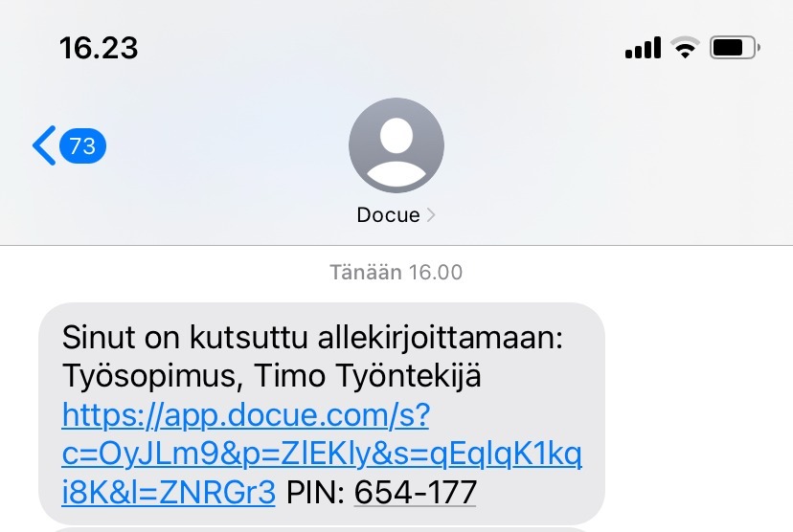
Task: Open the https://app.docue.com/s? link
Action: 246,415
